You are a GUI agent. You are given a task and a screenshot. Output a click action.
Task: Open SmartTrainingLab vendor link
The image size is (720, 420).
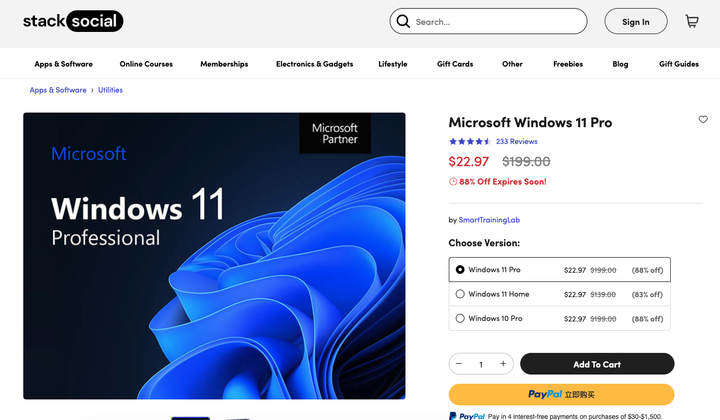click(489, 220)
